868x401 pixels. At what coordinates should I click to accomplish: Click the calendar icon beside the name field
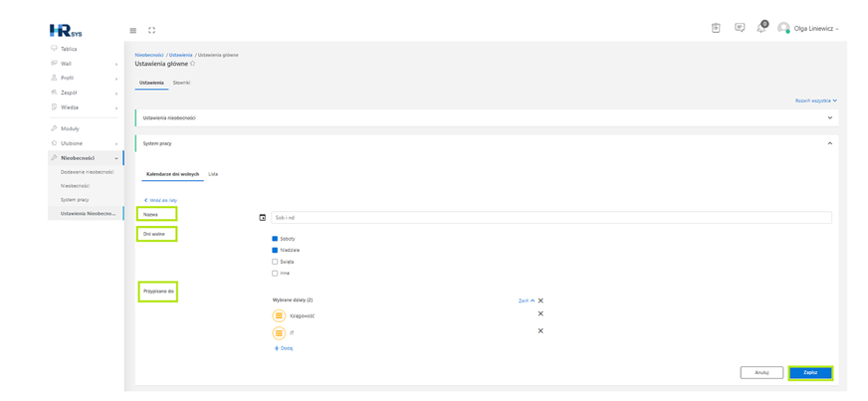coord(263,218)
